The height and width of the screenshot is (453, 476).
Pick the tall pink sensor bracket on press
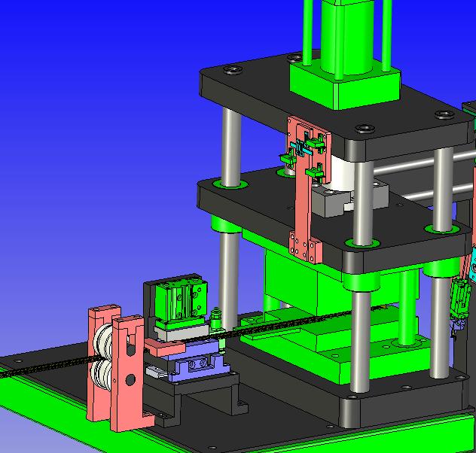(x=304, y=194)
